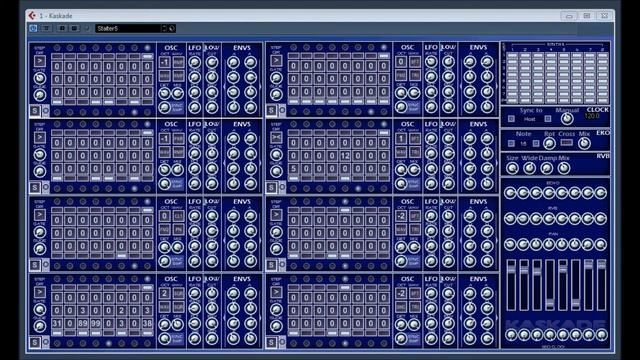640x360 pixels.
Task: Click first ENVS A knob in top-left synth
Action: coord(233,62)
